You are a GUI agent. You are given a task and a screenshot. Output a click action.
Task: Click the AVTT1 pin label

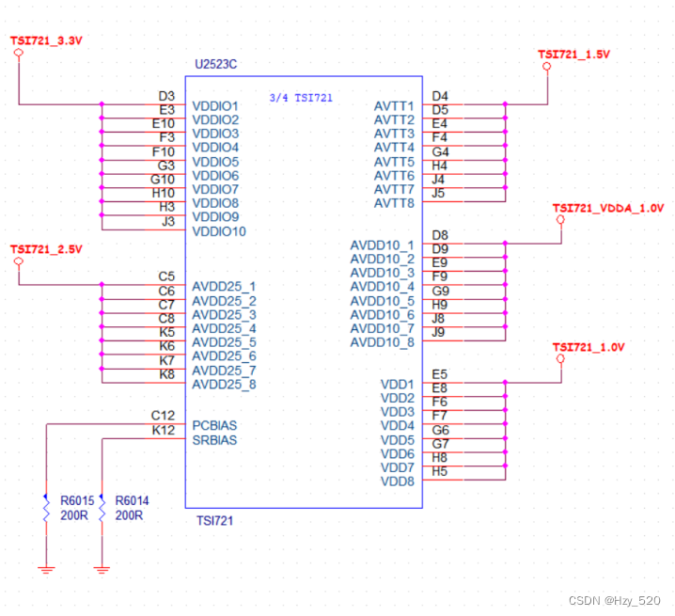394,106
